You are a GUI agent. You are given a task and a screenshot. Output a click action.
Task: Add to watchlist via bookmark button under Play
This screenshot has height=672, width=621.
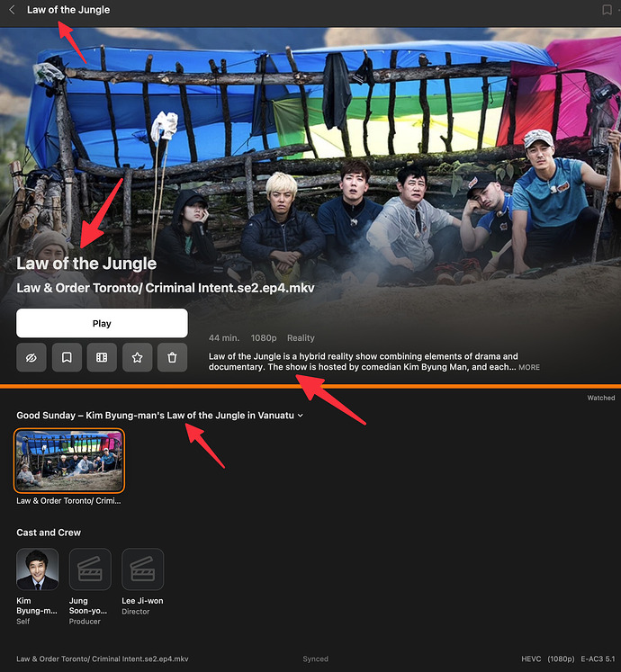(67, 357)
